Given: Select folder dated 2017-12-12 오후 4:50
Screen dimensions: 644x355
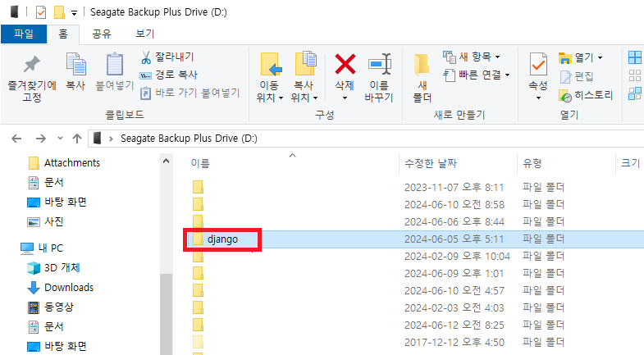Looking at the screenshot, I should pos(415,342).
